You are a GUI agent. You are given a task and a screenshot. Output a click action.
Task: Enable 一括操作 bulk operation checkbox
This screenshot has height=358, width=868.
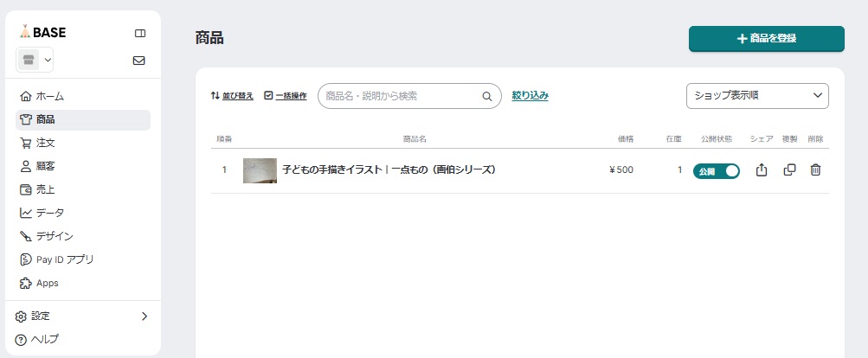click(x=268, y=96)
